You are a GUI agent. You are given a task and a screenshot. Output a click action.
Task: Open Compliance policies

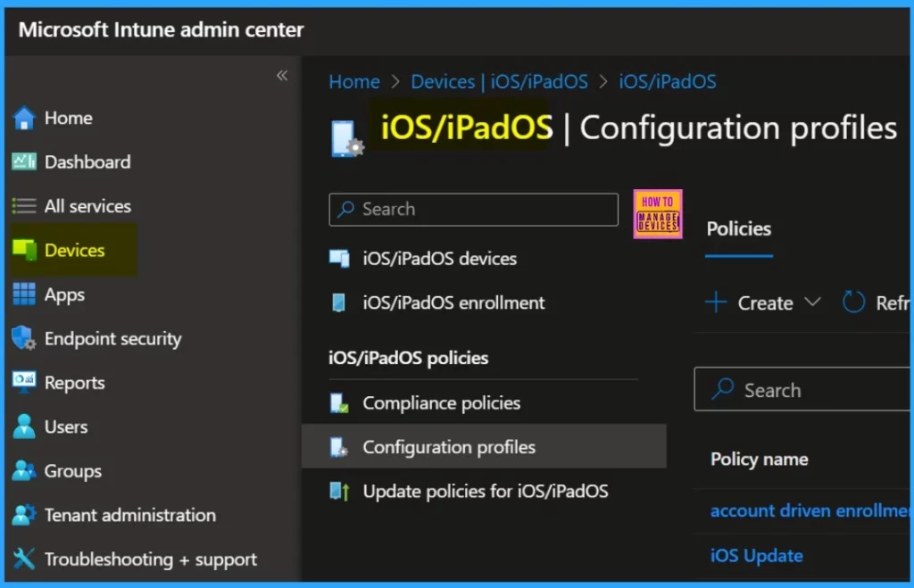[441, 402]
